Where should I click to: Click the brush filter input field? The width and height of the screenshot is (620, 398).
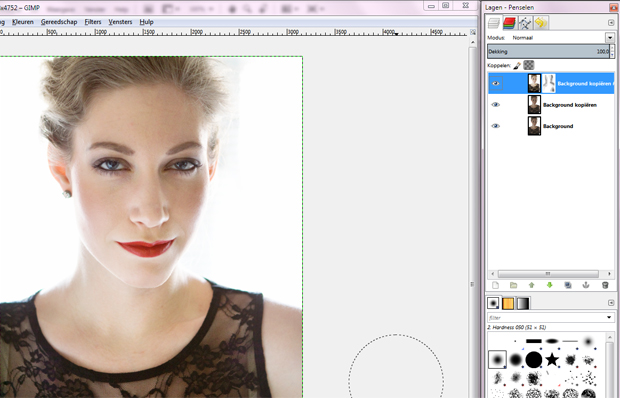(x=546, y=317)
